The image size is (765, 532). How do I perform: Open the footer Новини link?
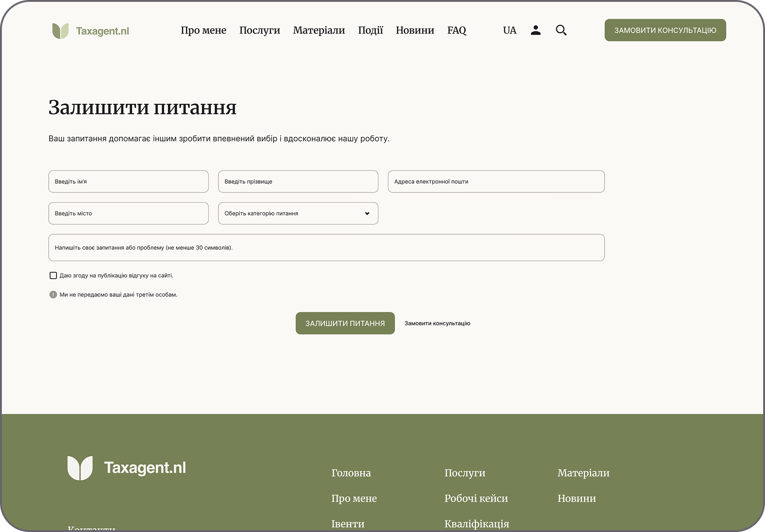pos(577,498)
